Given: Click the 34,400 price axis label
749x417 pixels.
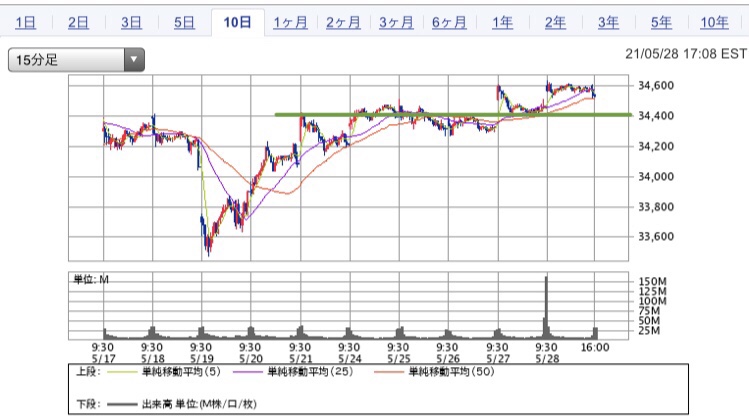Looking at the screenshot, I should click(x=656, y=116).
